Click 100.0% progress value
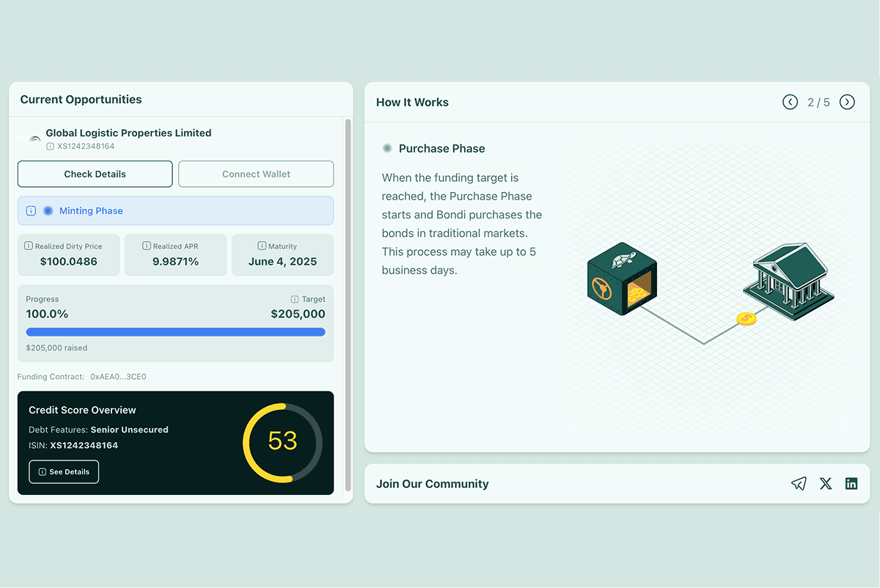880x588 pixels. 47,314
